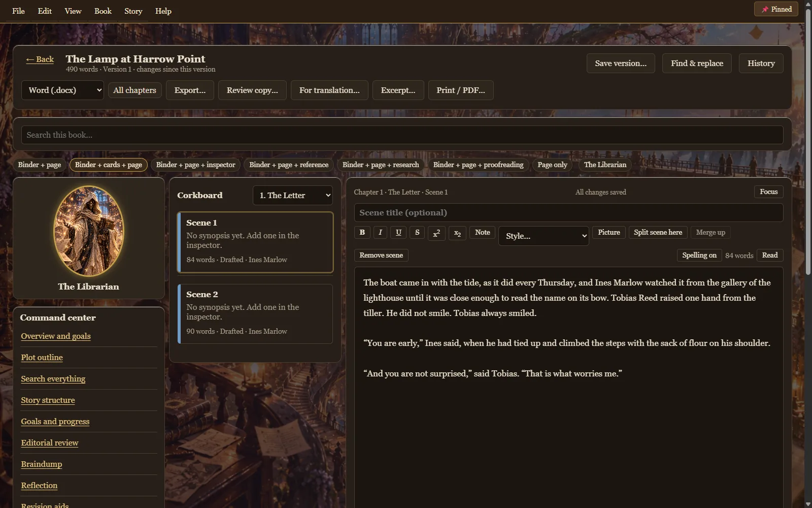Open the Word (.docx) format dropdown

(63, 90)
